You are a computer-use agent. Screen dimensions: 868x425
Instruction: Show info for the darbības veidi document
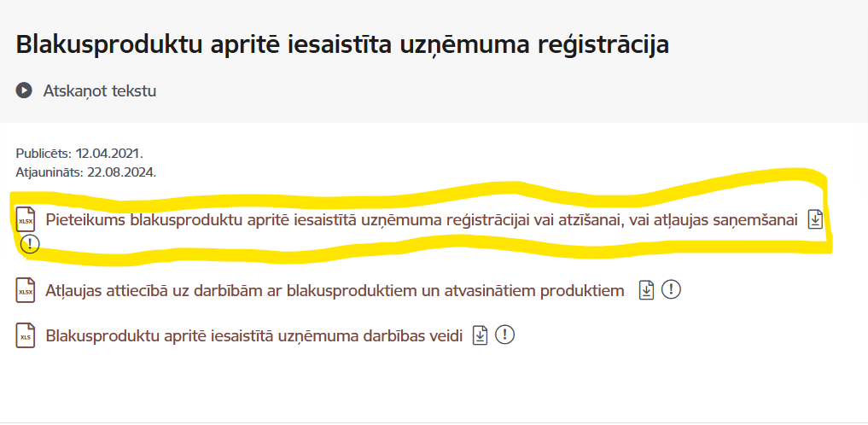click(505, 335)
